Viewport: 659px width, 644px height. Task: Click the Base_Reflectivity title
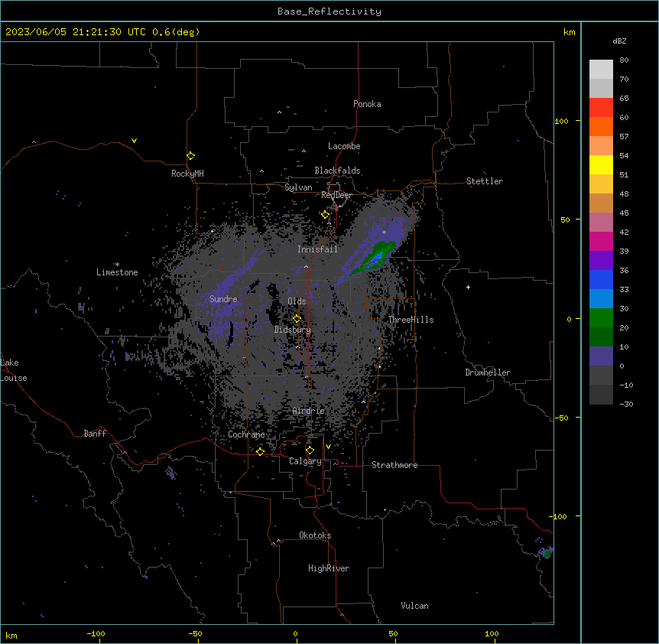[x=329, y=11]
